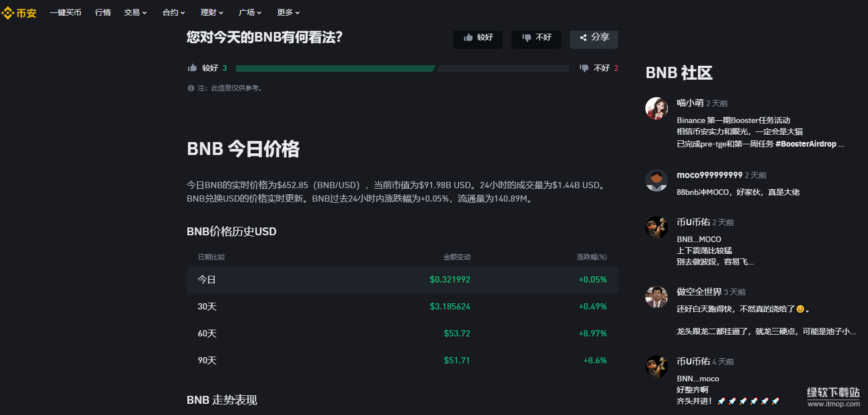Go to 一键买币 in navigation
Screen dimensions: 868x415
coord(65,12)
